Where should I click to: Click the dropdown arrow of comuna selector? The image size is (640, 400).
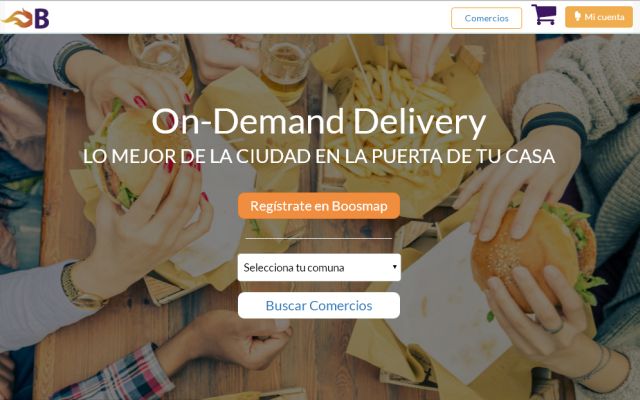pyautogui.click(x=394, y=267)
